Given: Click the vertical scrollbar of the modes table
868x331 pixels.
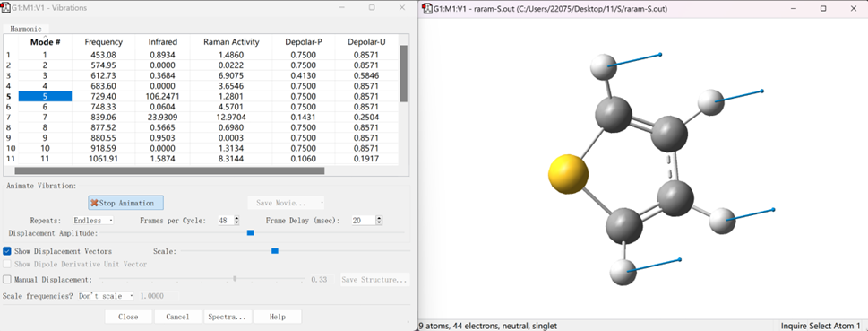Looking at the screenshot, I should [x=404, y=74].
